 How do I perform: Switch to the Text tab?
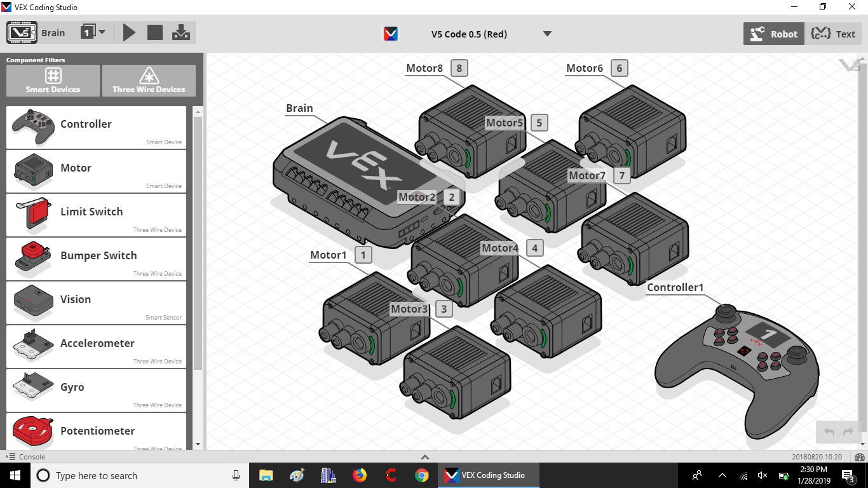tap(833, 34)
